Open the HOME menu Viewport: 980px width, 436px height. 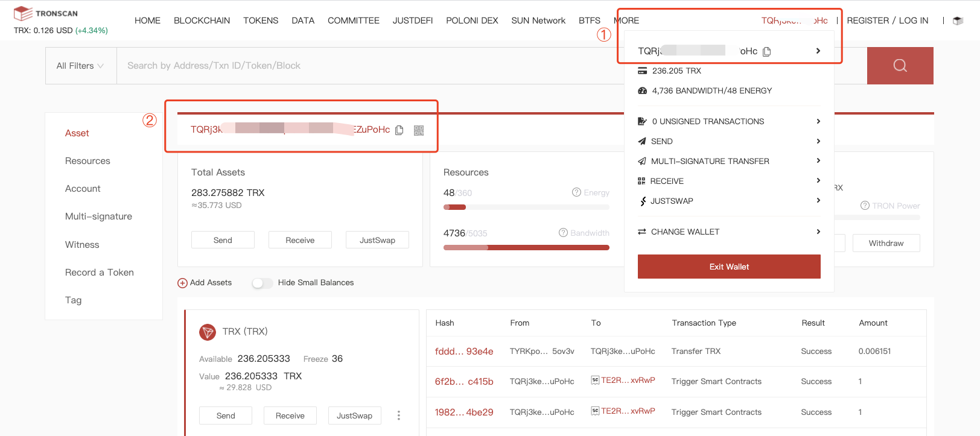pyautogui.click(x=147, y=21)
